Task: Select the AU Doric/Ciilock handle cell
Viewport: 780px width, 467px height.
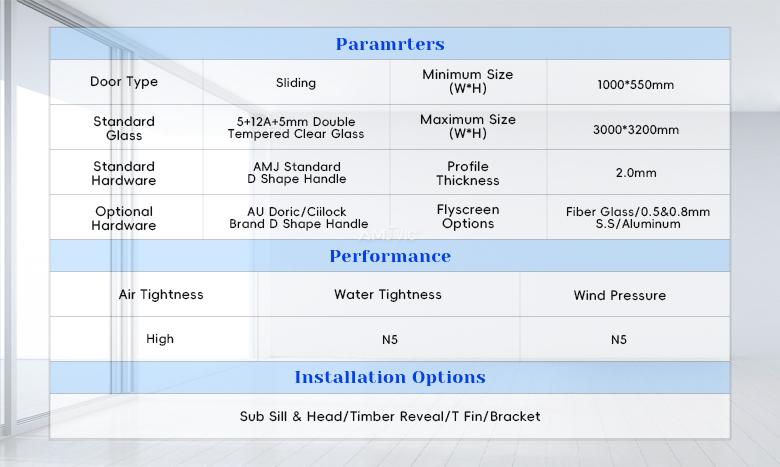Action: (298, 217)
